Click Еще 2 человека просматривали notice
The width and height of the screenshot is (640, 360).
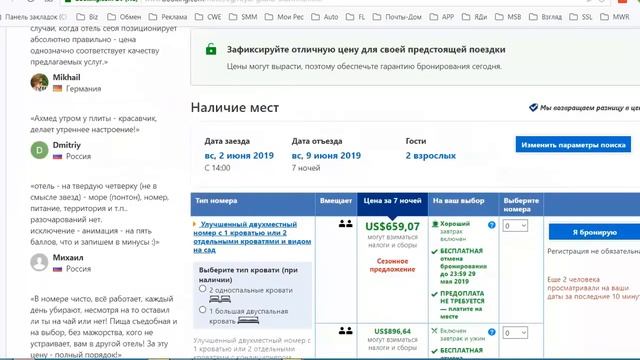pyautogui.click(x=593, y=288)
